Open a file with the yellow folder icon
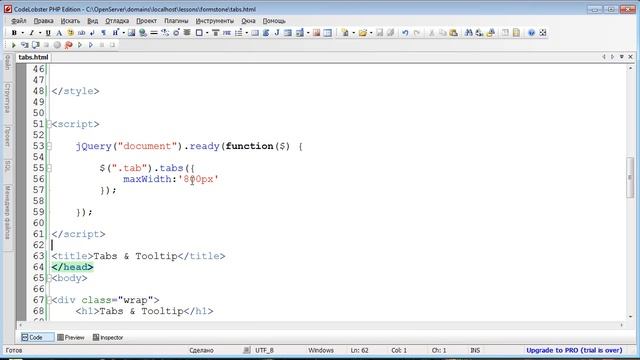This screenshot has height=360, width=640. coord(362,33)
